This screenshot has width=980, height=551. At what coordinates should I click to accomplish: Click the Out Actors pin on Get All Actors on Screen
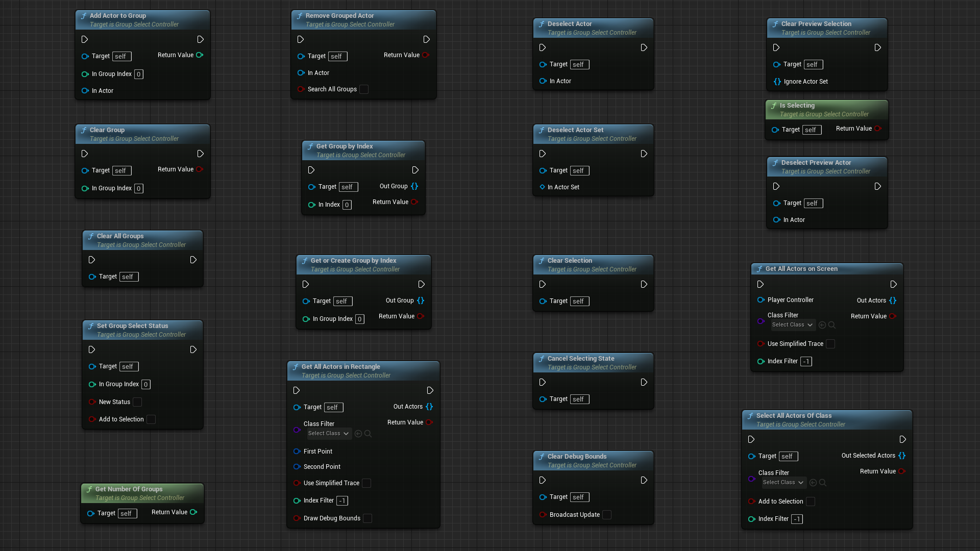click(893, 300)
